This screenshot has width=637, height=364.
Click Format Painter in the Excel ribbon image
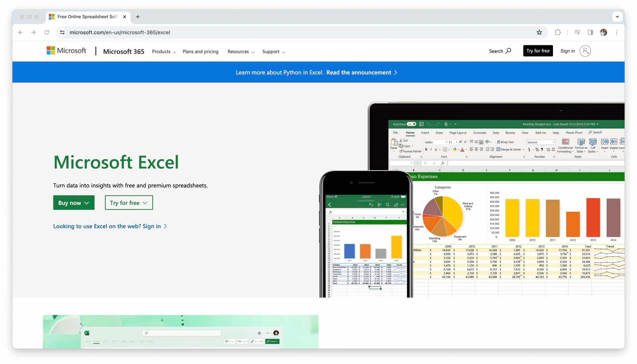tap(410, 151)
